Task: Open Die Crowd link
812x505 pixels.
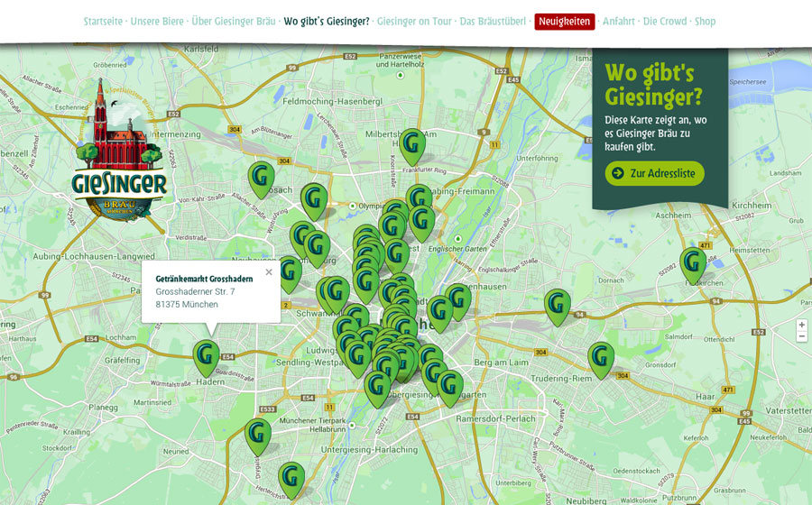Action: (665, 22)
